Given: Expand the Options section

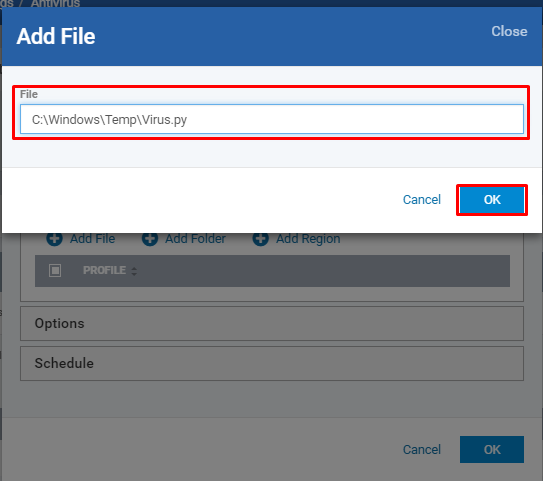Looking at the screenshot, I should 272,323.
